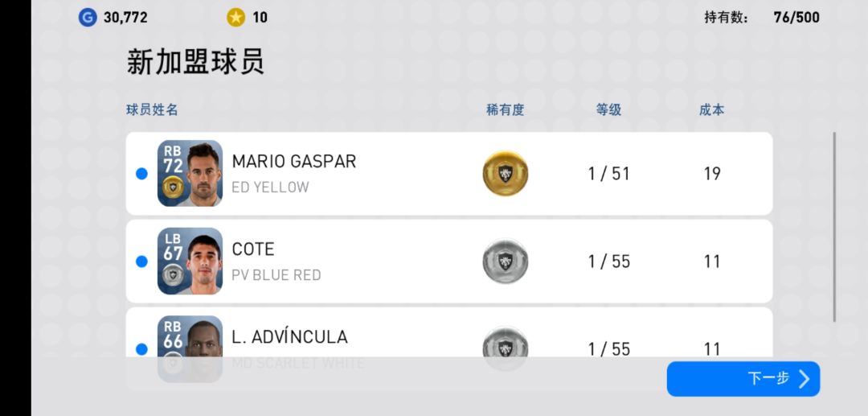Click L. Advíncula's silver ball rarity icon
The image size is (868, 416).
pyautogui.click(x=505, y=348)
